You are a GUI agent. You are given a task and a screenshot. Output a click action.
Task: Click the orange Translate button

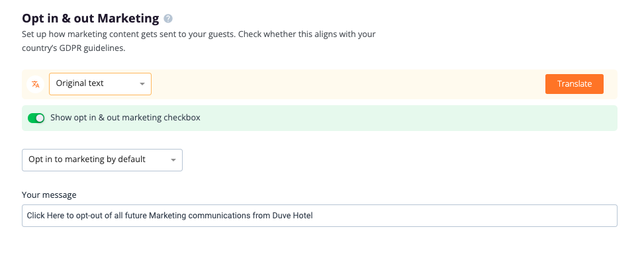(x=575, y=84)
